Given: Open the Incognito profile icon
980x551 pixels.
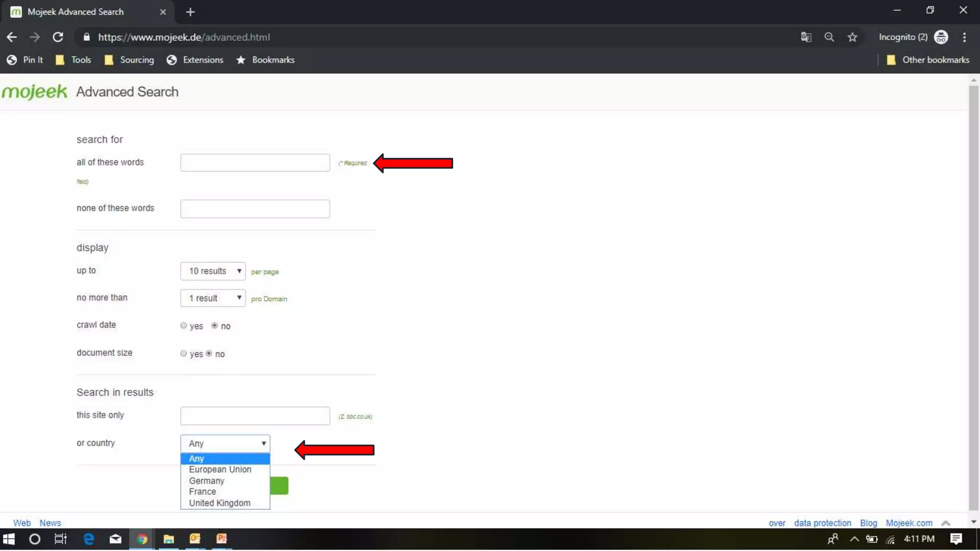Looking at the screenshot, I should [x=941, y=37].
